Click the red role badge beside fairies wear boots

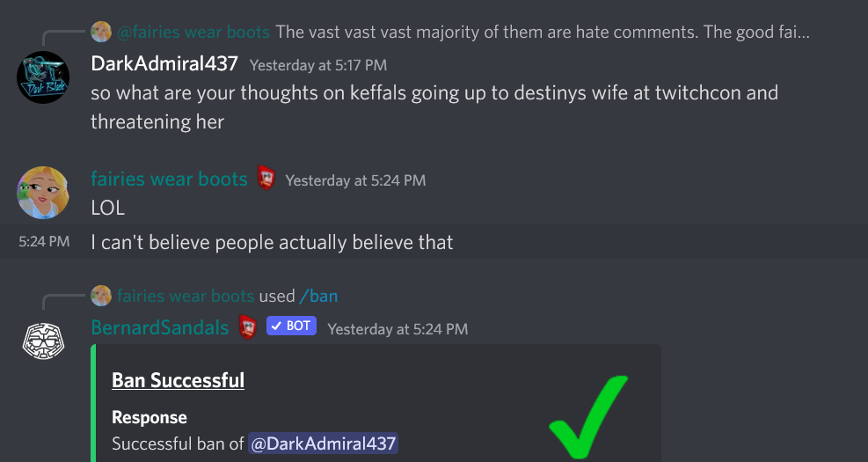(266, 179)
